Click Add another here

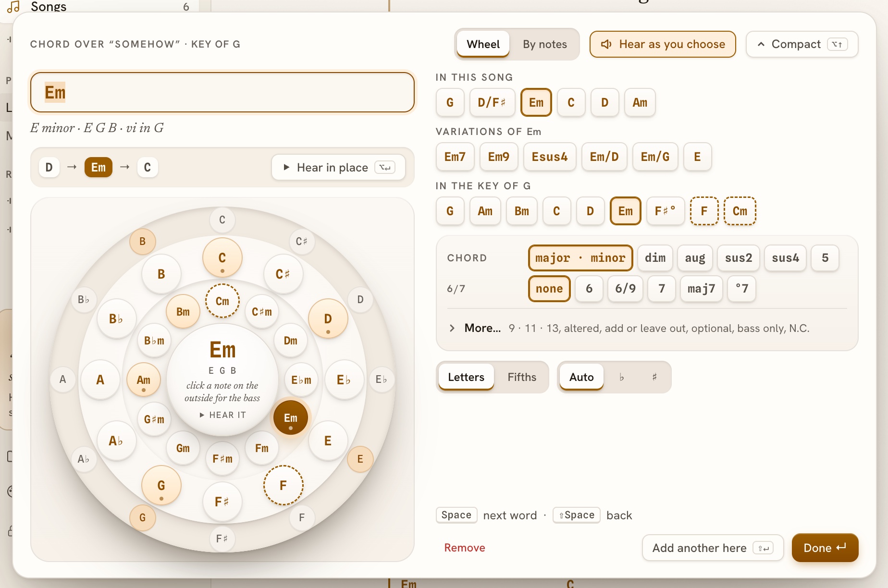point(713,548)
